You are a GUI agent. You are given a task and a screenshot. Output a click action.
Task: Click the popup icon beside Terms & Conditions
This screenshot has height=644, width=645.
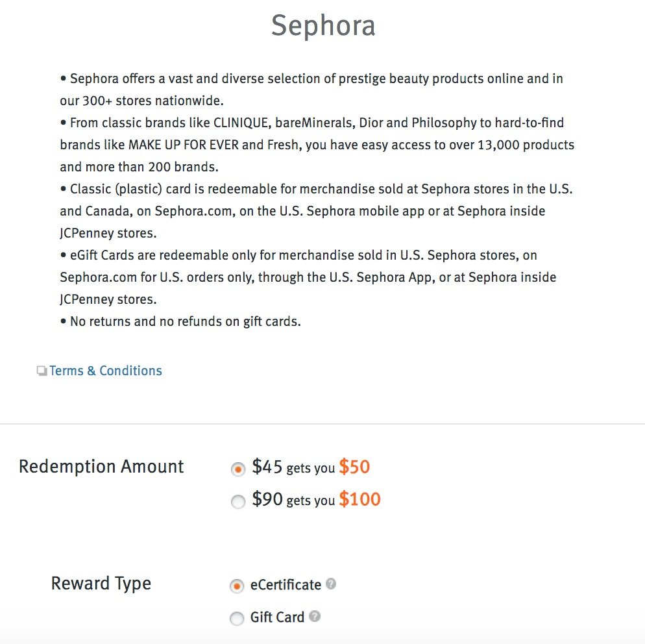pyautogui.click(x=42, y=371)
